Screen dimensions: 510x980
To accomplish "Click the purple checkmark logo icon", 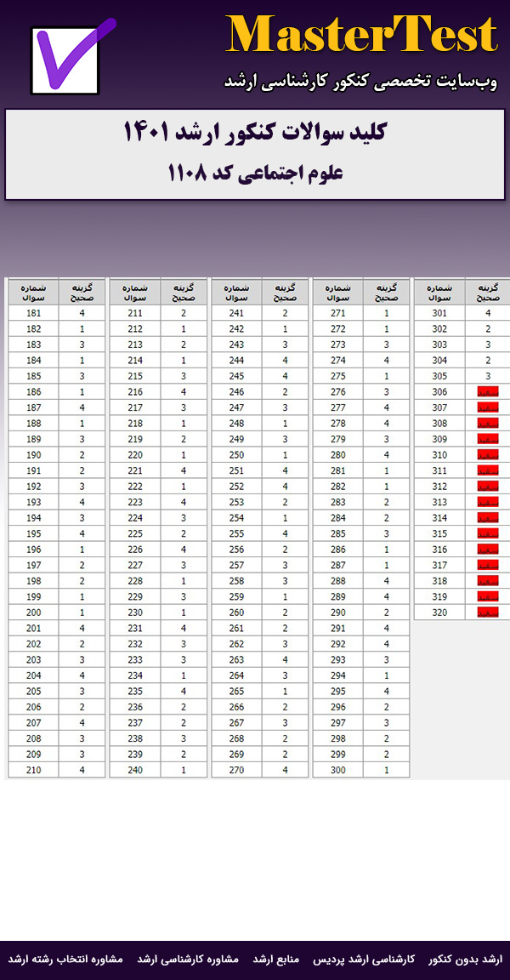I will (x=71, y=57).
